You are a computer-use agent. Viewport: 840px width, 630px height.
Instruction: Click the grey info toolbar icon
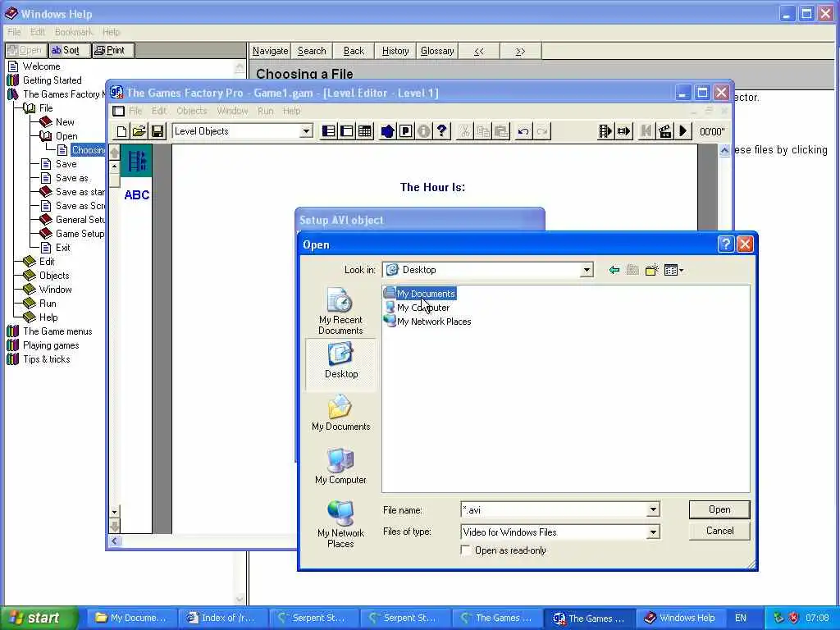tap(424, 131)
